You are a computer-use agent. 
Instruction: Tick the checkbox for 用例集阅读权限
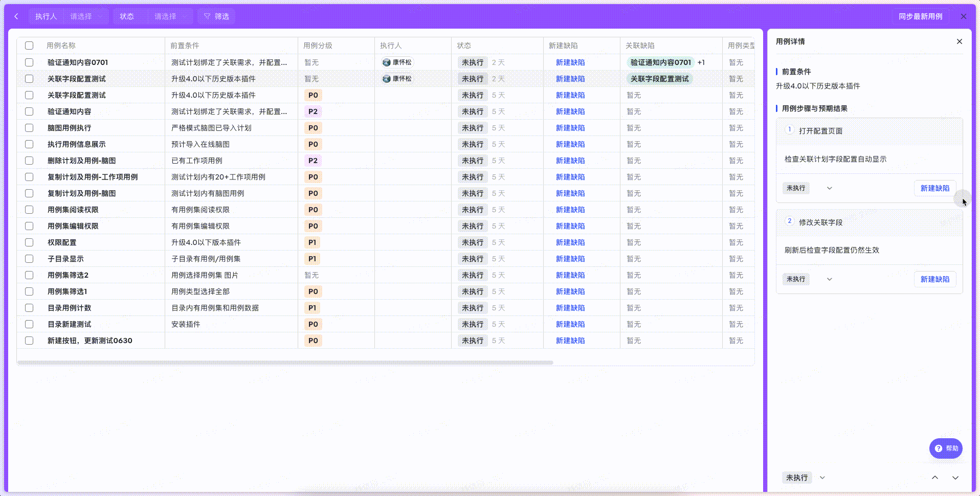[29, 210]
